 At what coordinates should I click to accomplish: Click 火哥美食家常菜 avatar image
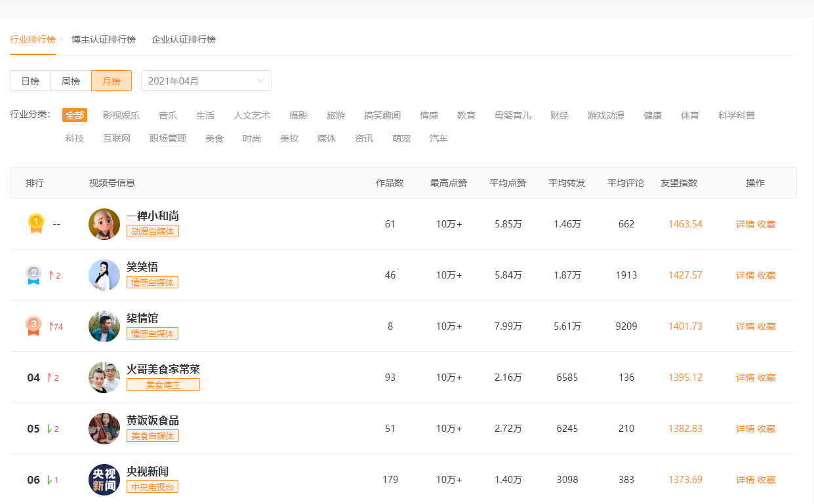(104, 378)
